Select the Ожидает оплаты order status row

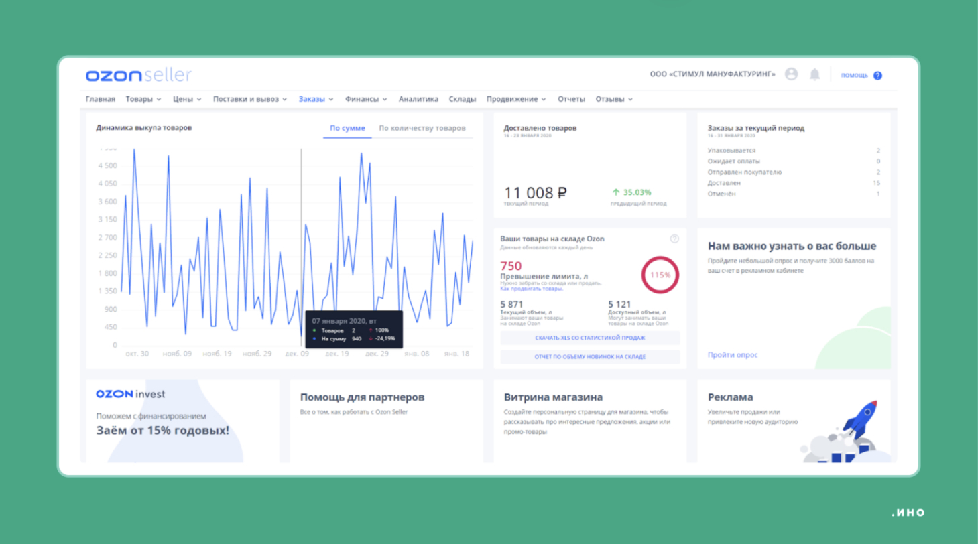[x=794, y=161]
